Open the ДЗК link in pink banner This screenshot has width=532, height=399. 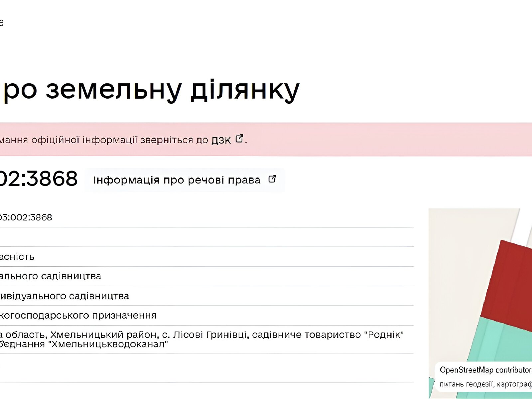click(x=221, y=140)
